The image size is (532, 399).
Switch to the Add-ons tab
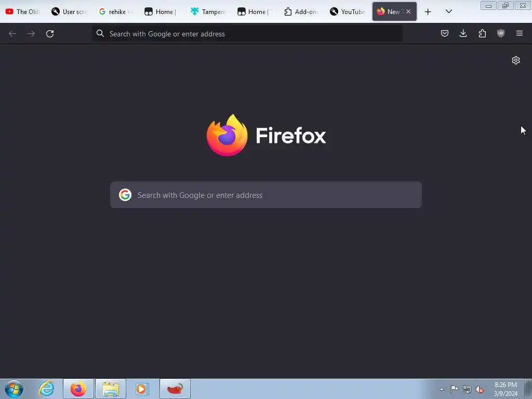click(x=301, y=11)
